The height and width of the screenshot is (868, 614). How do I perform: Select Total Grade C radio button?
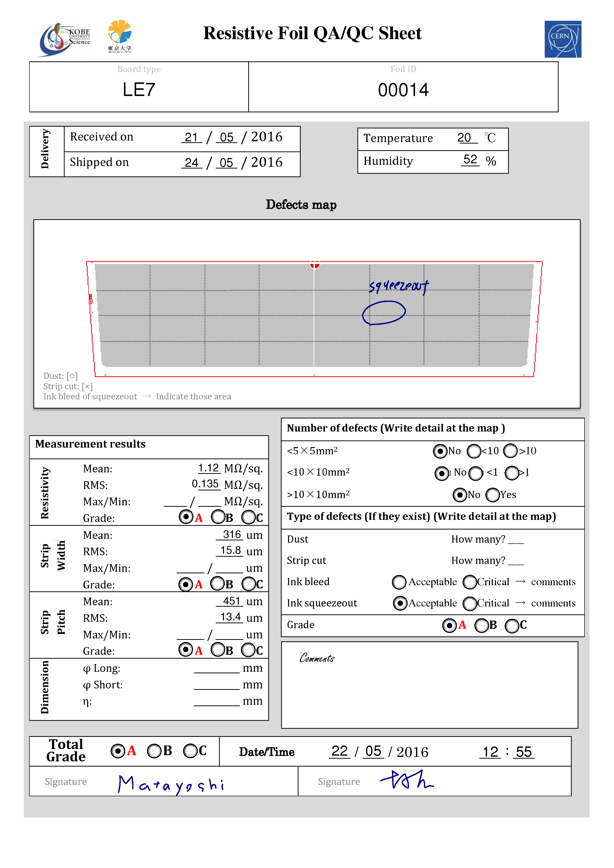click(190, 751)
